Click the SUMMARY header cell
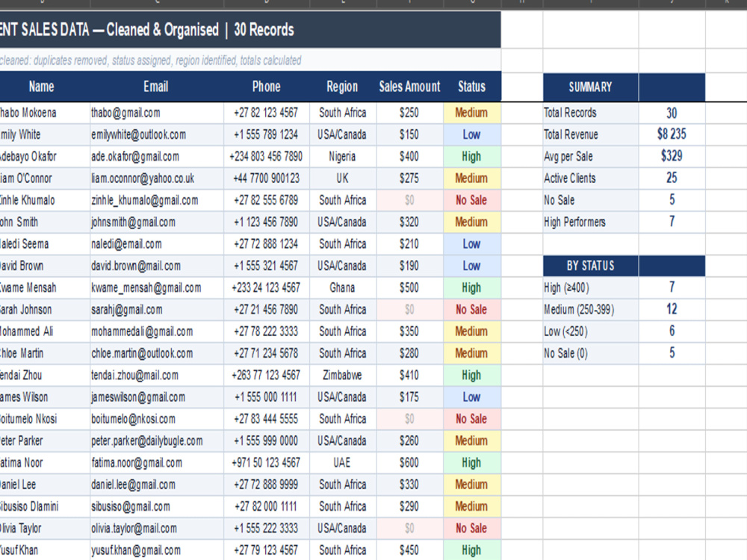 [x=590, y=87]
